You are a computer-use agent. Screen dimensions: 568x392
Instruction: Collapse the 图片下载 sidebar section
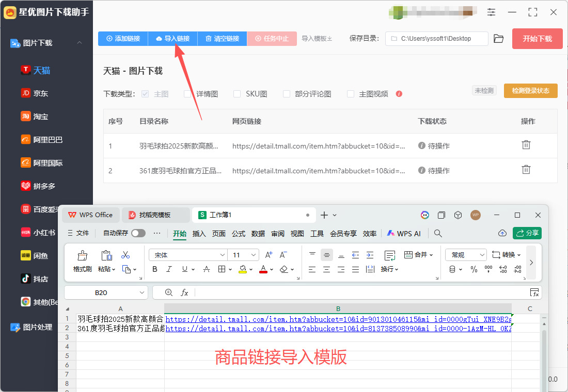[80, 43]
